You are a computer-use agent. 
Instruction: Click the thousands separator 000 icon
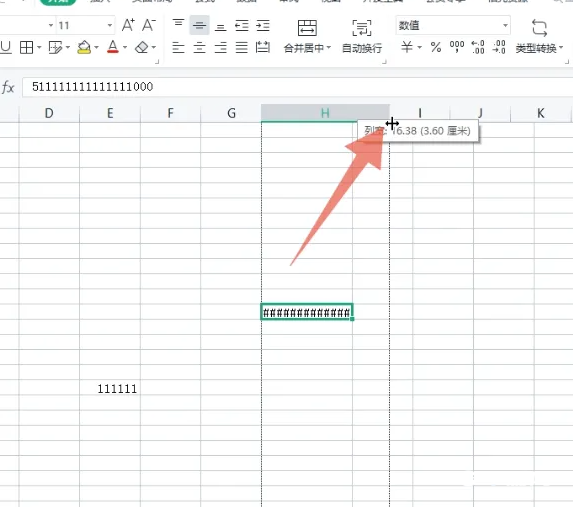(457, 47)
